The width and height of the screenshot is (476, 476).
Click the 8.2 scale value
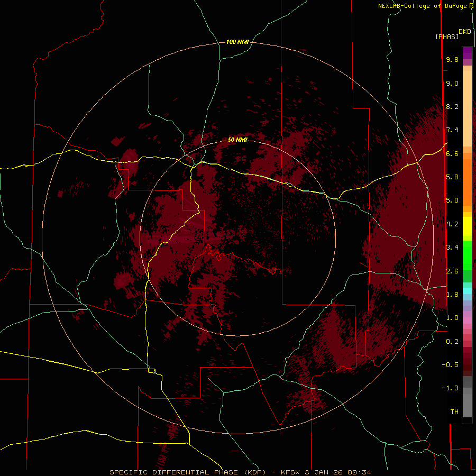point(452,106)
